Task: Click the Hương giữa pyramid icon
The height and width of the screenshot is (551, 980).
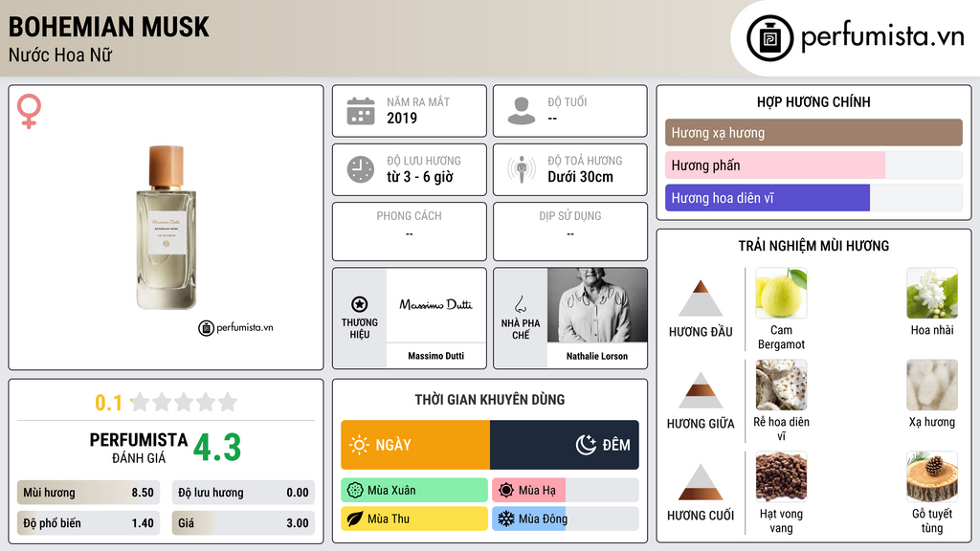Action: [x=701, y=390]
